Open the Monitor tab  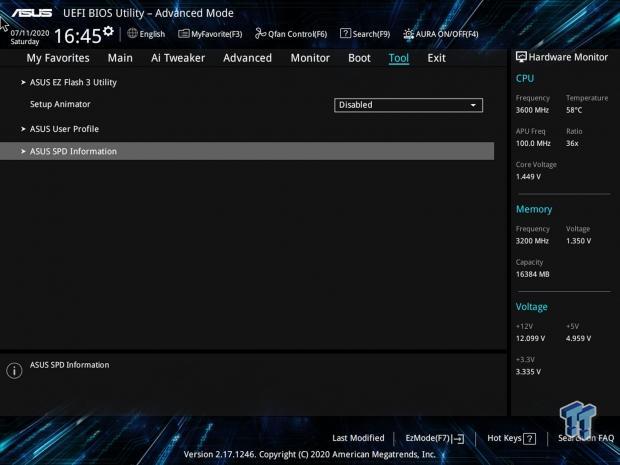(x=310, y=58)
